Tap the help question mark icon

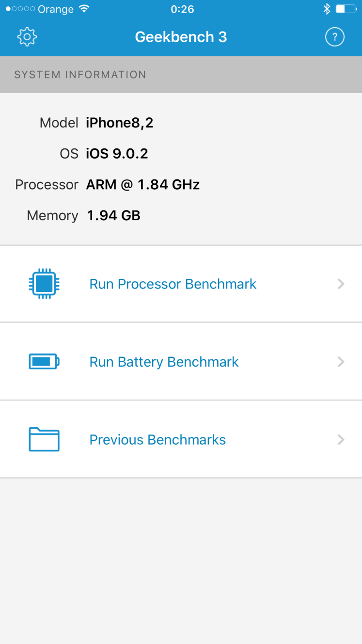tap(334, 37)
